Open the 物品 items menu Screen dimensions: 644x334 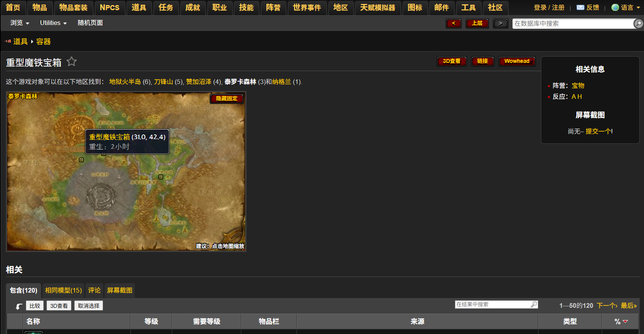(x=40, y=7)
